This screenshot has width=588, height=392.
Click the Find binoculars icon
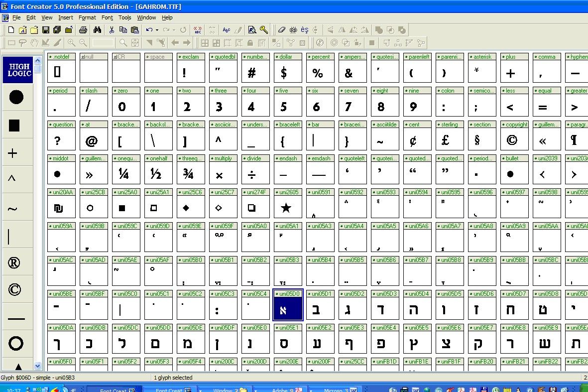pyautogui.click(x=97, y=30)
